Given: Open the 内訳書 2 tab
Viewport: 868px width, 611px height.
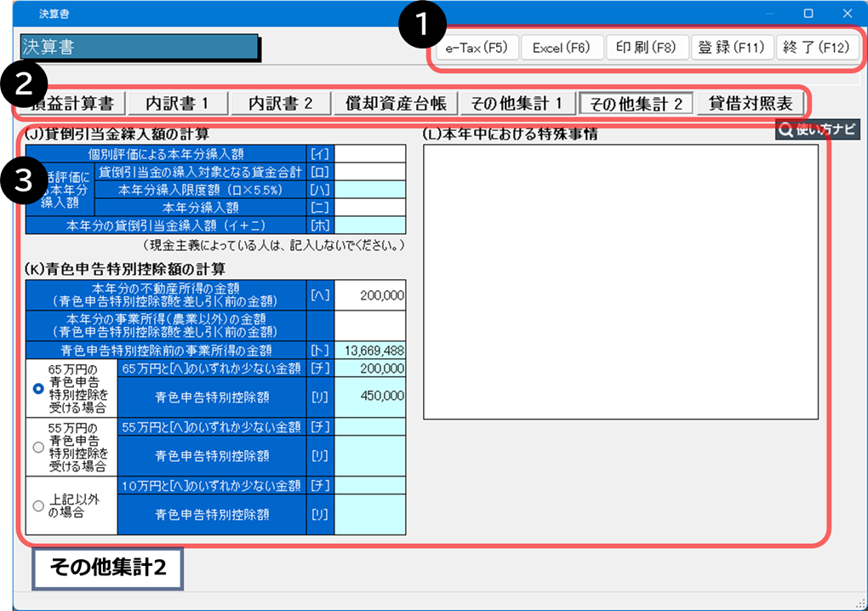Looking at the screenshot, I should click(x=281, y=104).
